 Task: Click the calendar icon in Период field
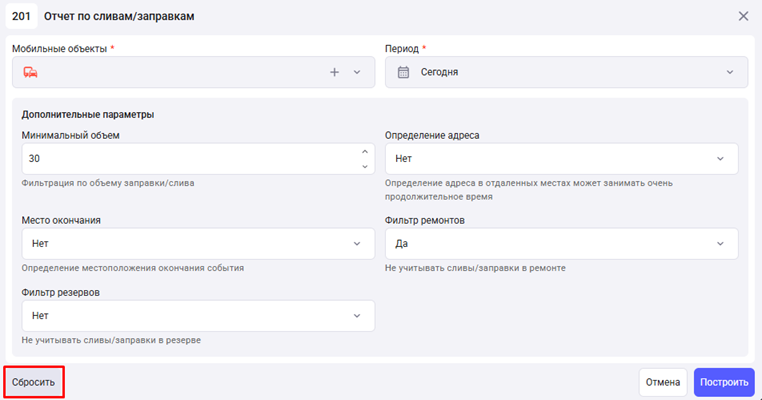coord(404,72)
